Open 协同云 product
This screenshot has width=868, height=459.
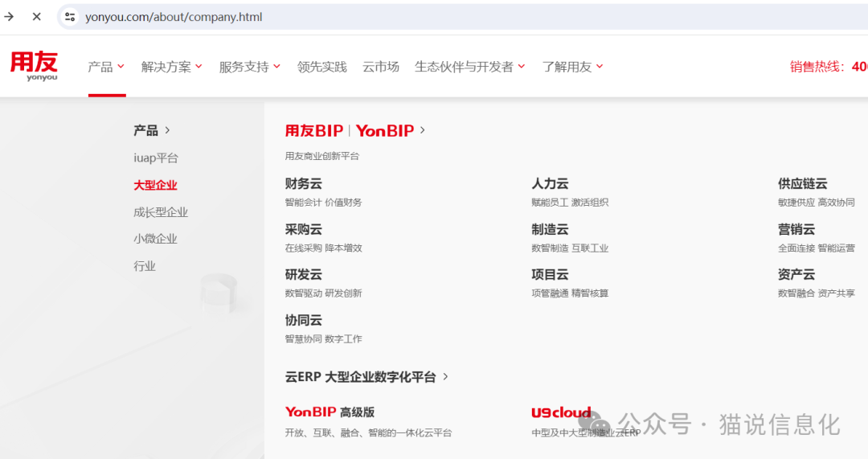coord(303,320)
